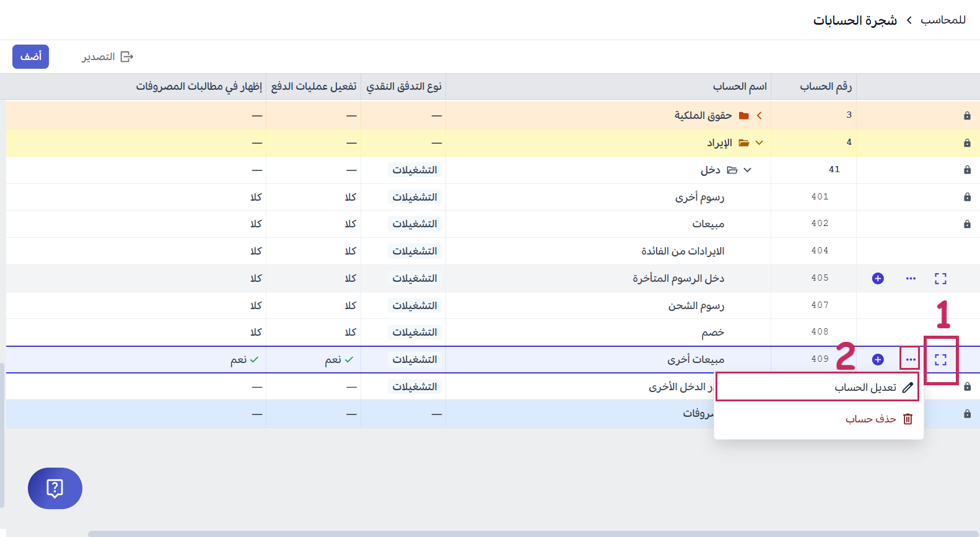Click the مبيعات أخرى account name
This screenshot has width=980, height=537.
pos(696,360)
